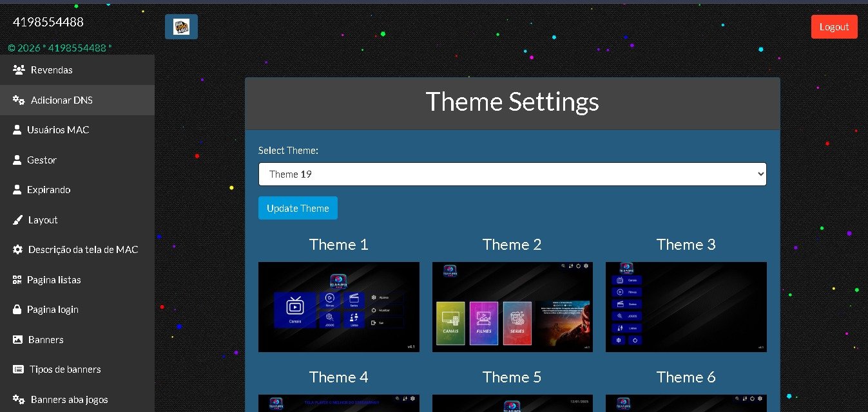868x412 pixels.
Task: Open the Gestor menu item
Action: click(42, 160)
